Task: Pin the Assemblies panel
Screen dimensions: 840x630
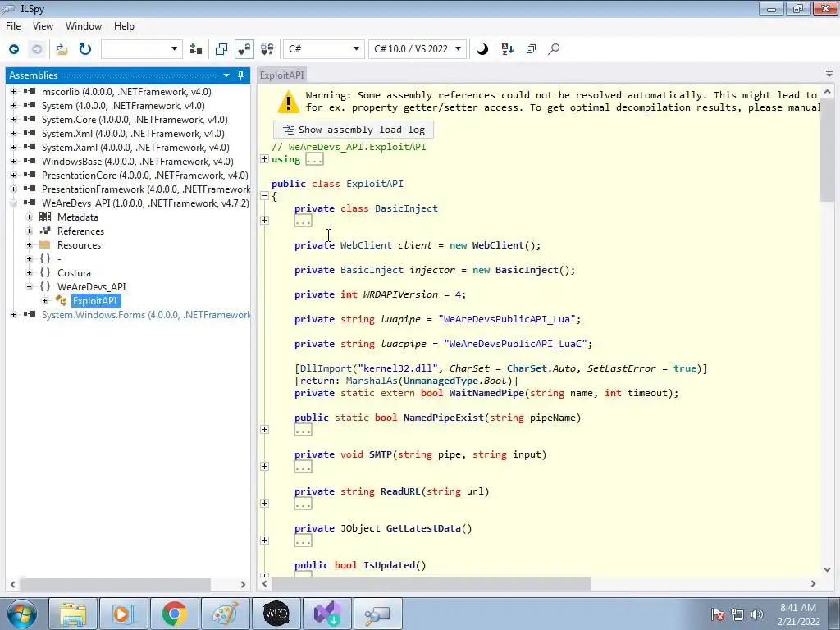Action: [x=240, y=75]
